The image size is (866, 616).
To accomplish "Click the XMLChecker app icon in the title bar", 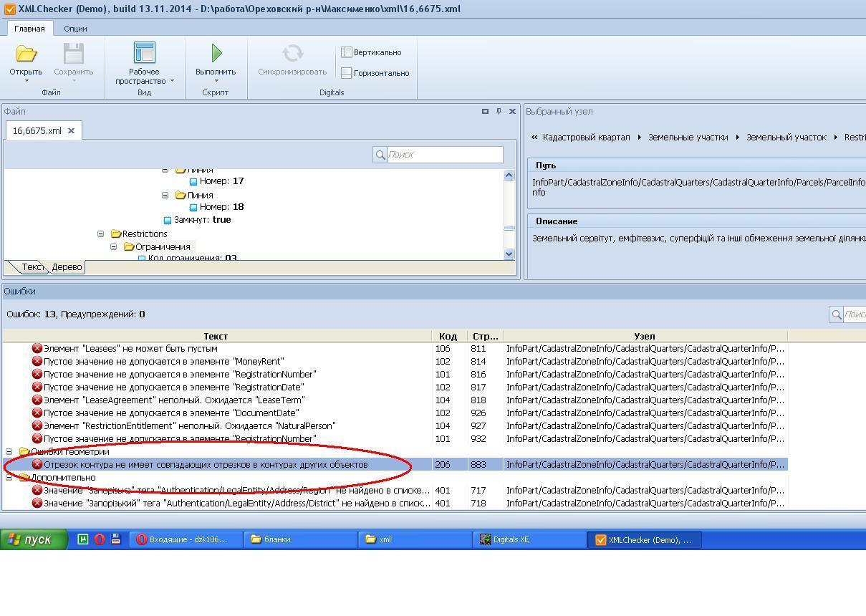I will point(9,9).
